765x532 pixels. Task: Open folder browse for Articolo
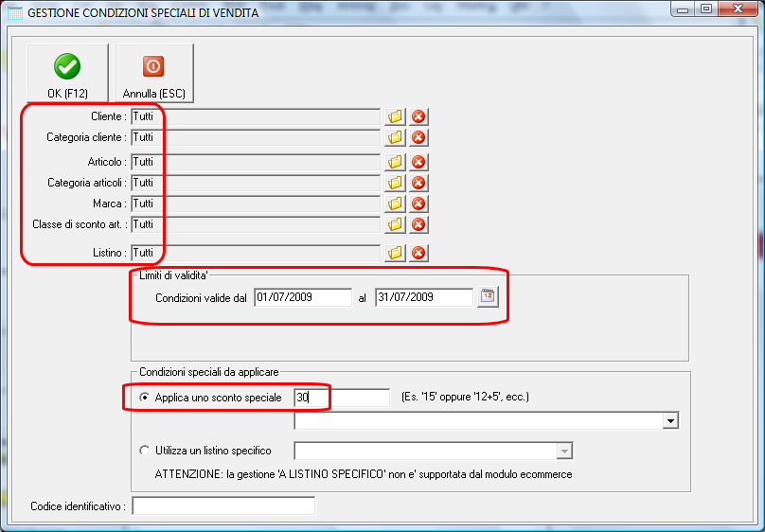[395, 162]
